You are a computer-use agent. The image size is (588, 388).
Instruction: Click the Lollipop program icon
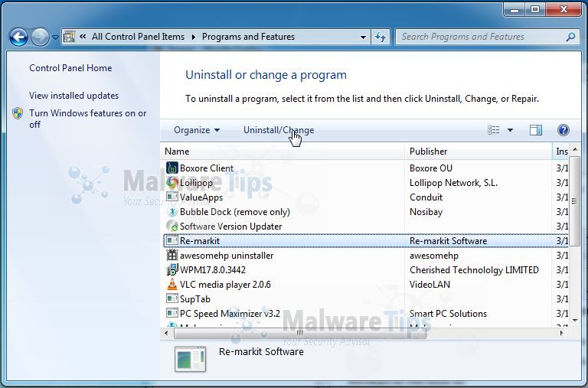point(172,183)
